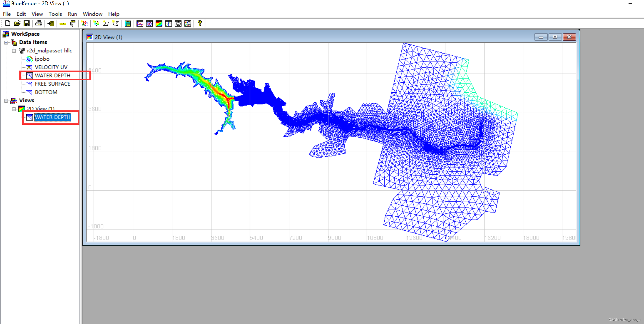Image resolution: width=644 pixels, height=324 pixels.
Task: Open the Tools menu
Action: click(55, 14)
